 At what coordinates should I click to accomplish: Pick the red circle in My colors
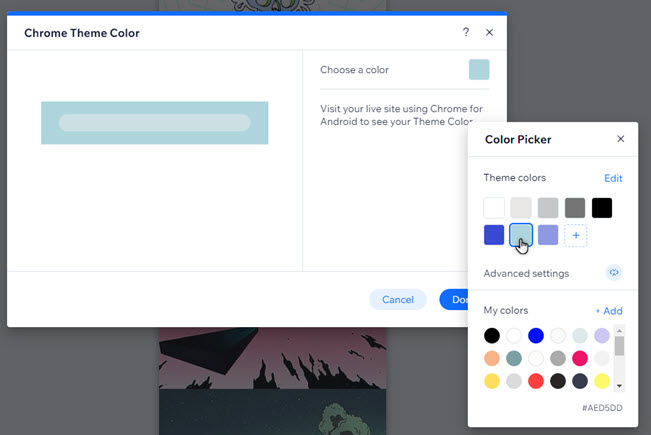pyautogui.click(x=536, y=381)
